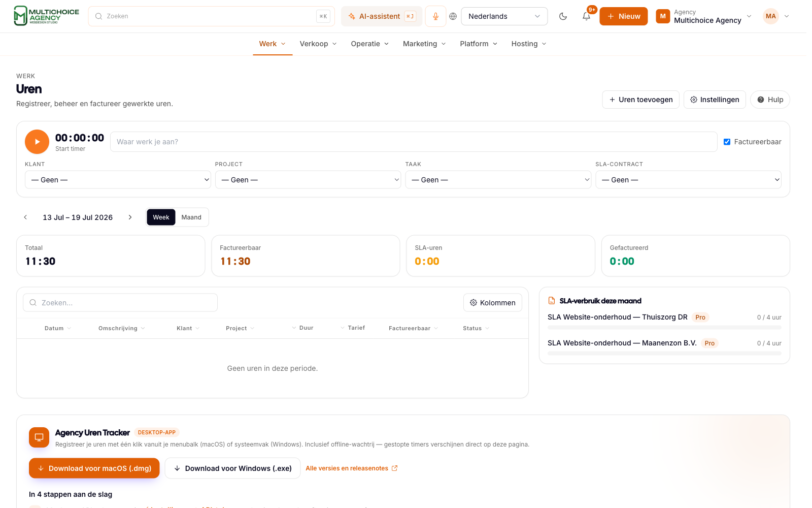Click the Totaal hours card
The image size is (812, 508).
pyautogui.click(x=111, y=256)
